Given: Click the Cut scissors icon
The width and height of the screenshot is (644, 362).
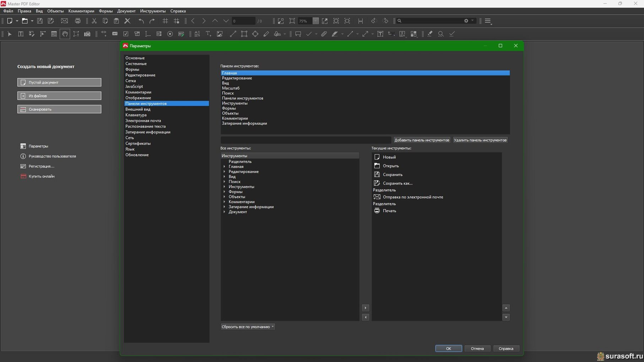Looking at the screenshot, I should tap(94, 21).
